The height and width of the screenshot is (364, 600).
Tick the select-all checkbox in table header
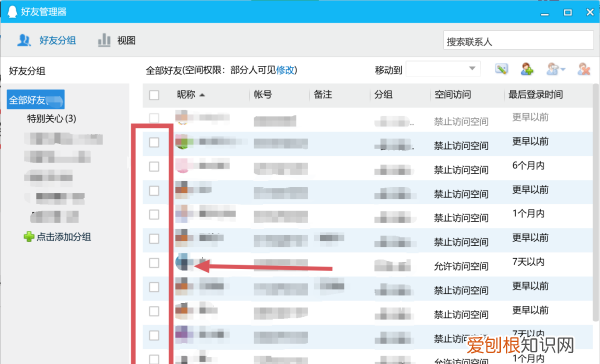point(154,95)
